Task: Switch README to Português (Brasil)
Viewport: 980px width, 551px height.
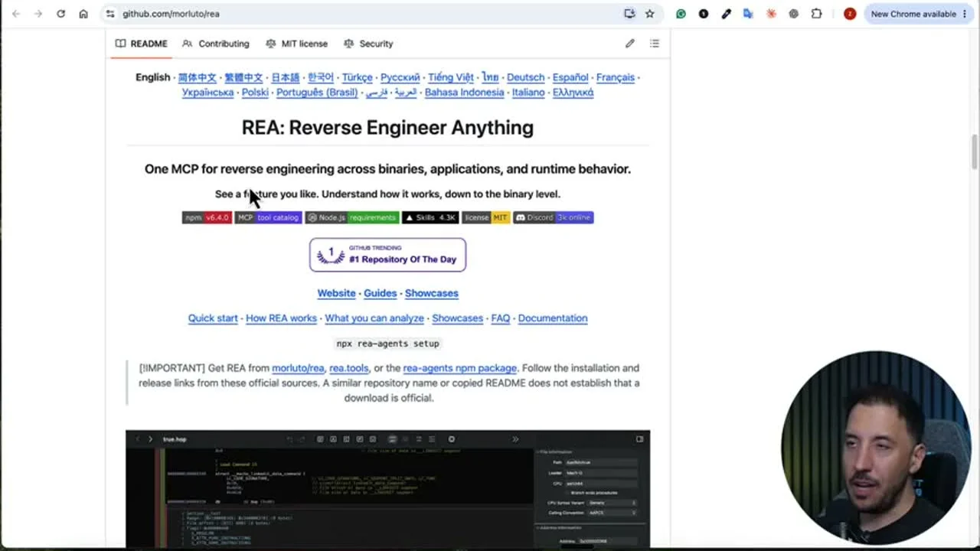Action: (317, 92)
